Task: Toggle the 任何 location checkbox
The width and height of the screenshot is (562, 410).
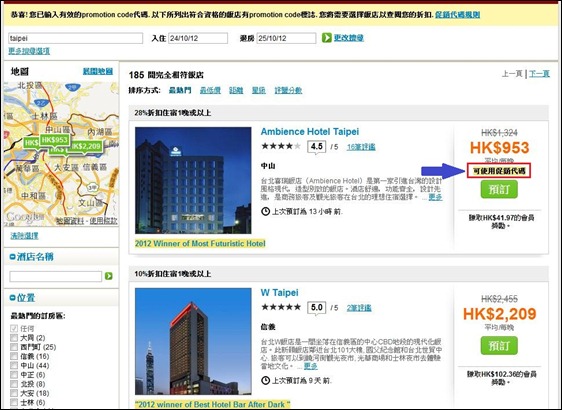Action: (x=14, y=328)
